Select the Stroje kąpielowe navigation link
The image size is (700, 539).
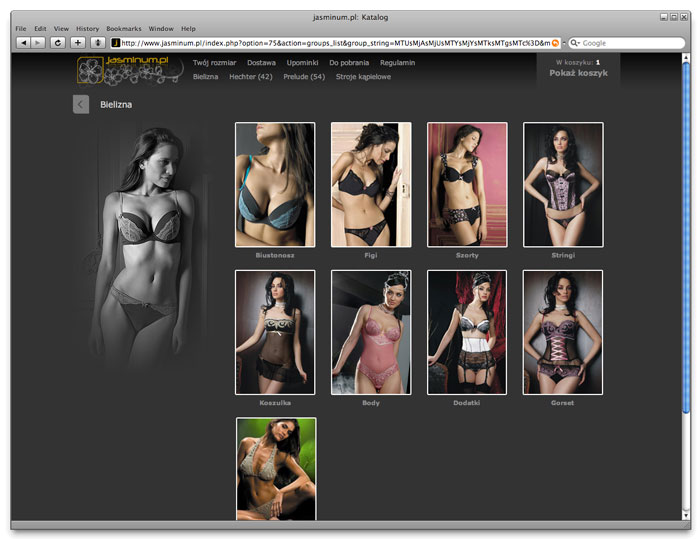pyautogui.click(x=363, y=76)
